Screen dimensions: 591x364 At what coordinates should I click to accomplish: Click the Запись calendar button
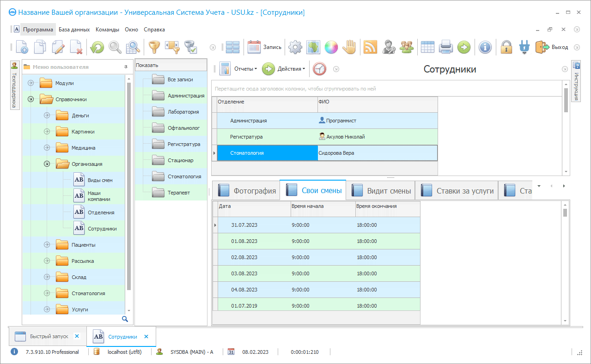tap(265, 47)
